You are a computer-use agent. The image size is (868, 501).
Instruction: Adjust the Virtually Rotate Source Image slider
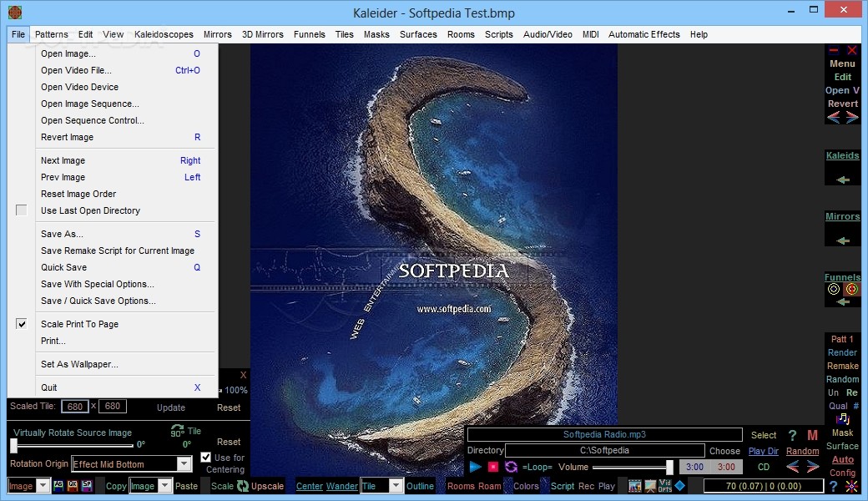click(73, 444)
